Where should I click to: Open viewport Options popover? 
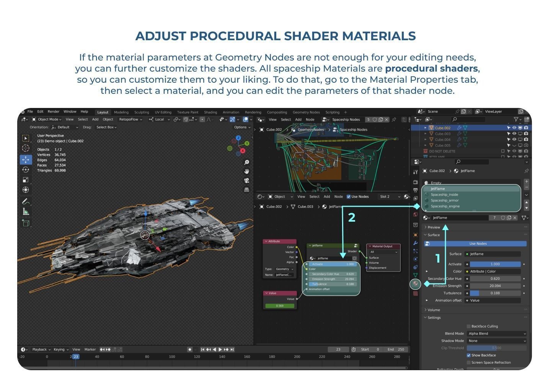point(242,127)
